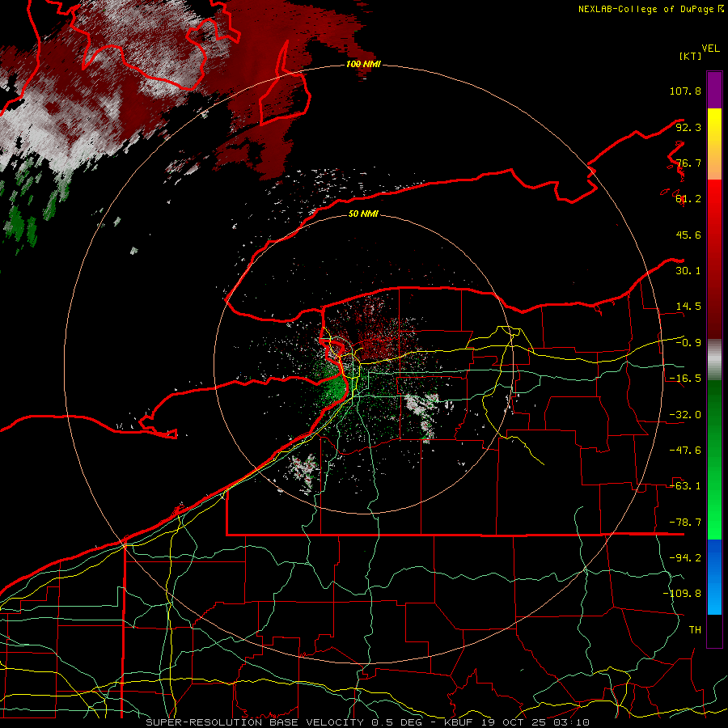
Task: Click the -63.1 velocity scale value
Action: (x=685, y=486)
